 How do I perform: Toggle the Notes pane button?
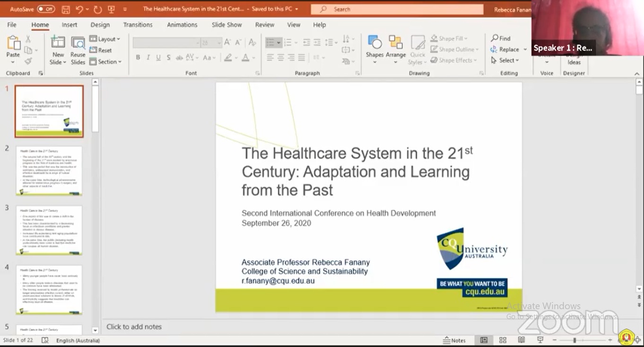[x=454, y=340]
